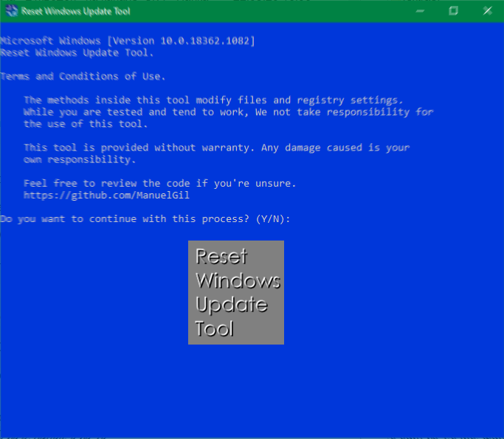The image size is (504, 439).
Task: Click the line starting 'While you are tested'
Action: (x=229, y=112)
